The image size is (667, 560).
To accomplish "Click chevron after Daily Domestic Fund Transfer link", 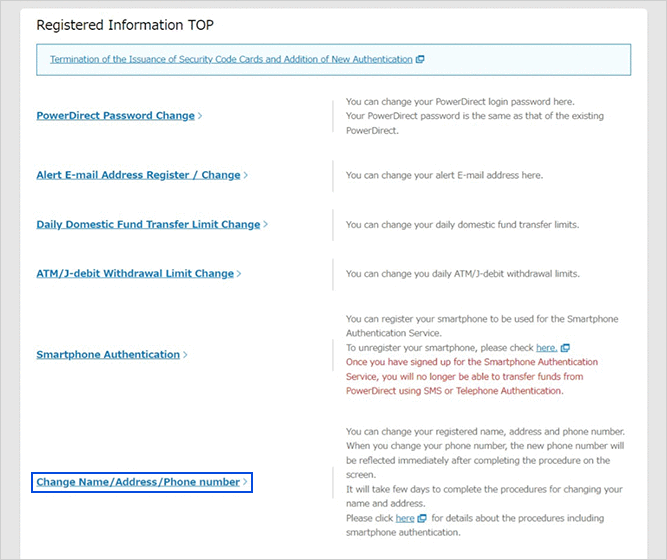I will click(x=266, y=225).
